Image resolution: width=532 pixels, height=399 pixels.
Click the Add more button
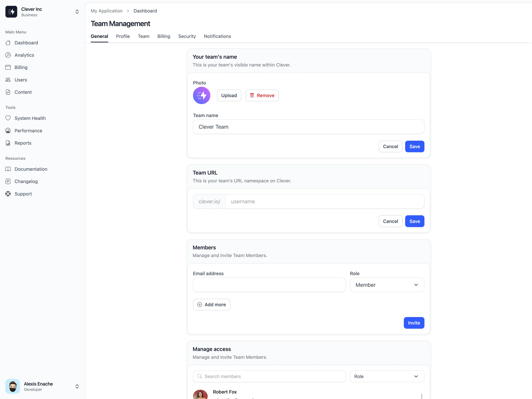(211, 304)
